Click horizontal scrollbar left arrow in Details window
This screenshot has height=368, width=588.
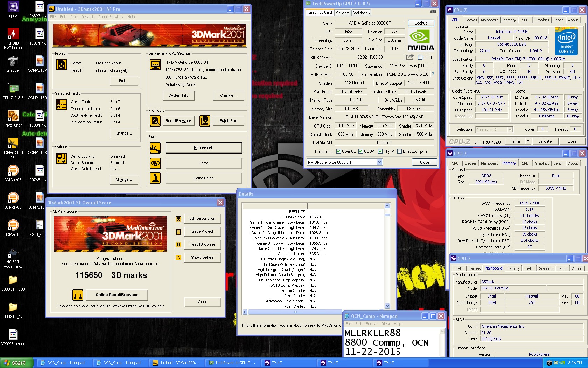pyautogui.click(x=245, y=312)
